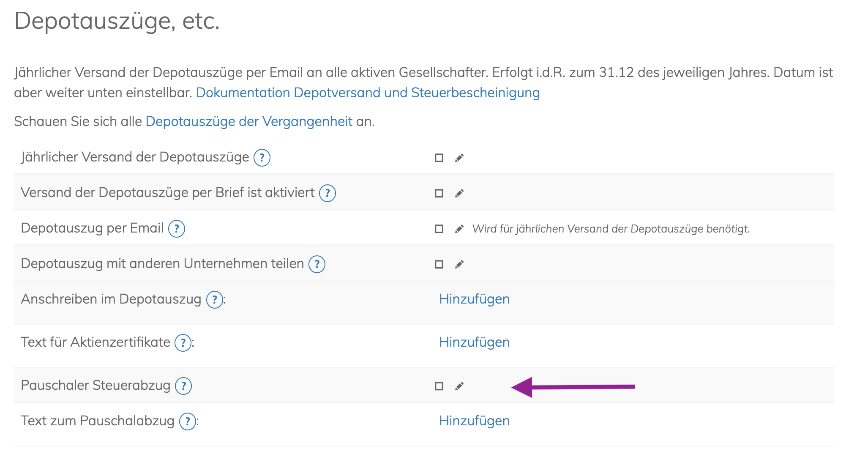Click help icon beside Jährlicher Versand der Depotauszüge
The image size is (868, 449).
tap(262, 158)
